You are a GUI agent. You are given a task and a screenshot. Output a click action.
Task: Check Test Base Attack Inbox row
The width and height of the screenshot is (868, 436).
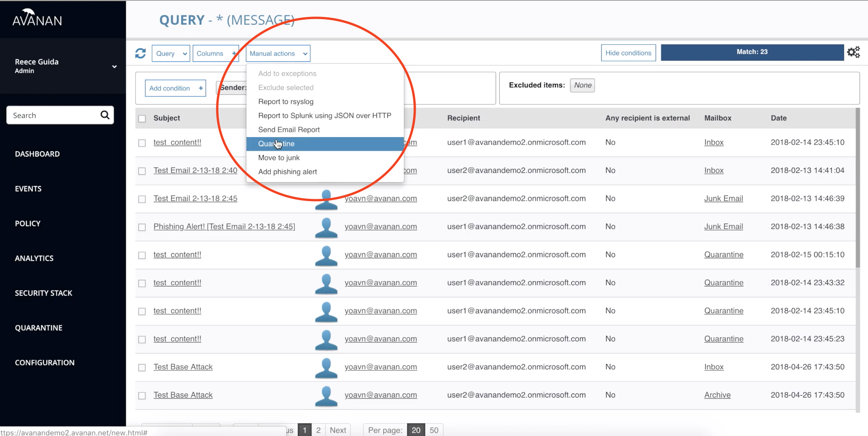point(142,367)
